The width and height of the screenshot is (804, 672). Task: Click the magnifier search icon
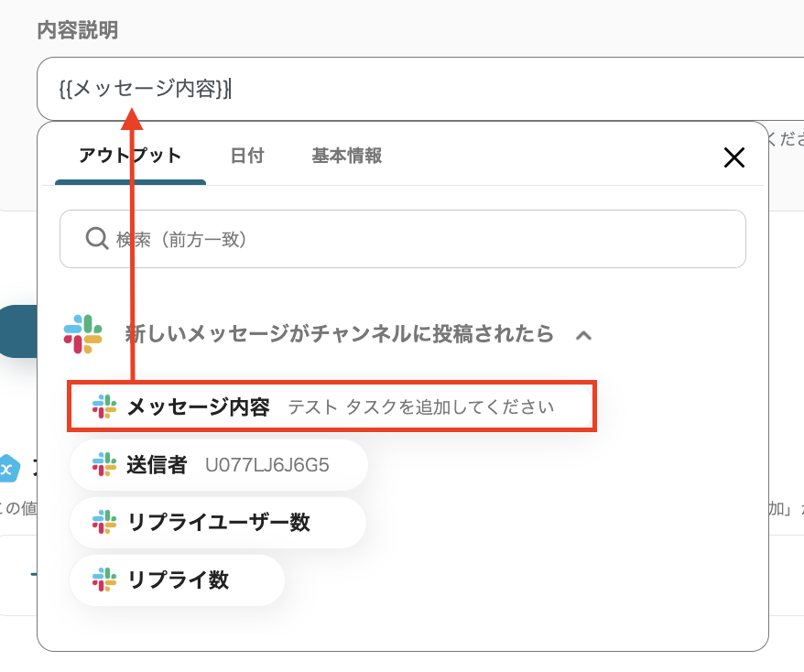[97, 239]
